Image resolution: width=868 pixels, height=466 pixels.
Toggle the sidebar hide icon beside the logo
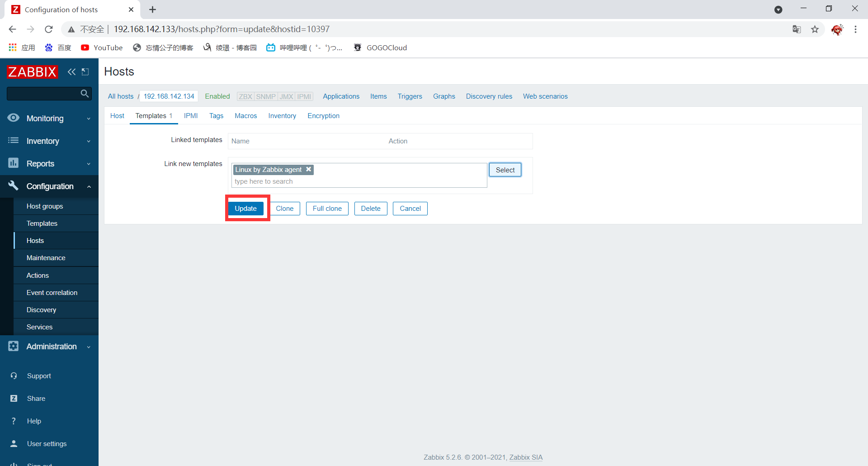pyautogui.click(x=85, y=71)
